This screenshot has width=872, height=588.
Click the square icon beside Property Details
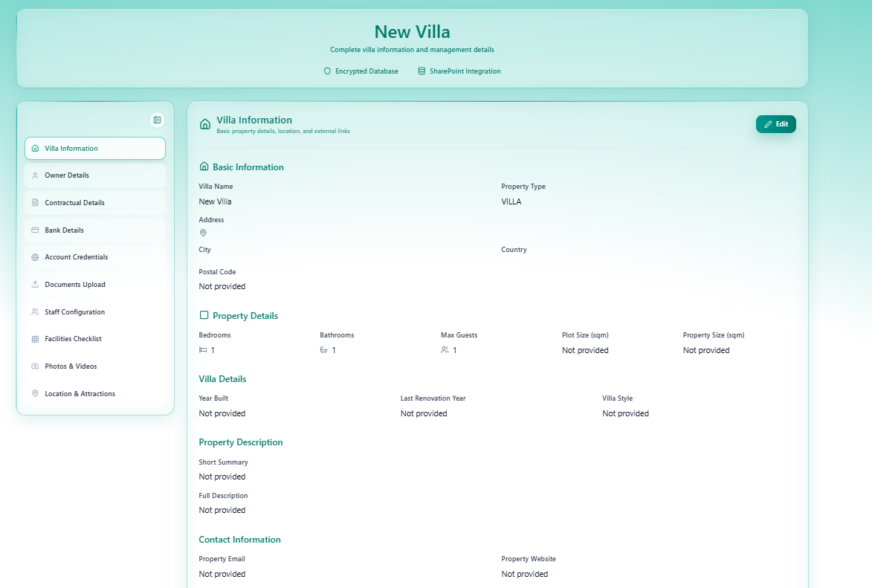tap(204, 315)
